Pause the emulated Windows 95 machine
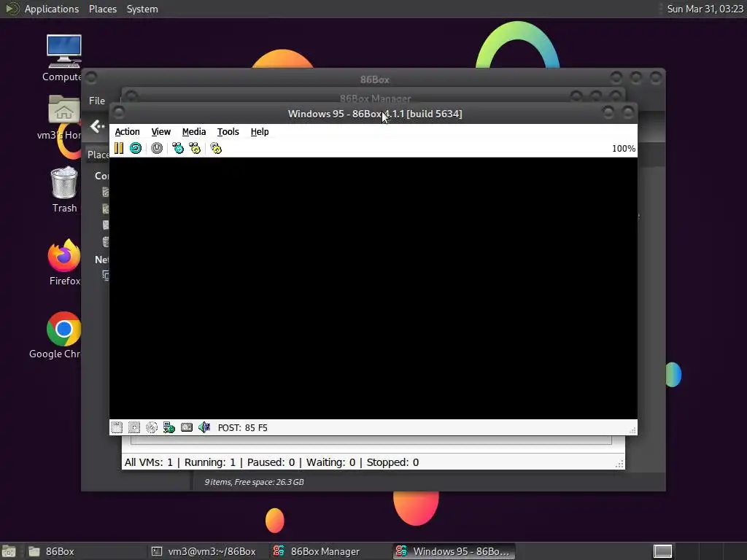 (x=119, y=148)
